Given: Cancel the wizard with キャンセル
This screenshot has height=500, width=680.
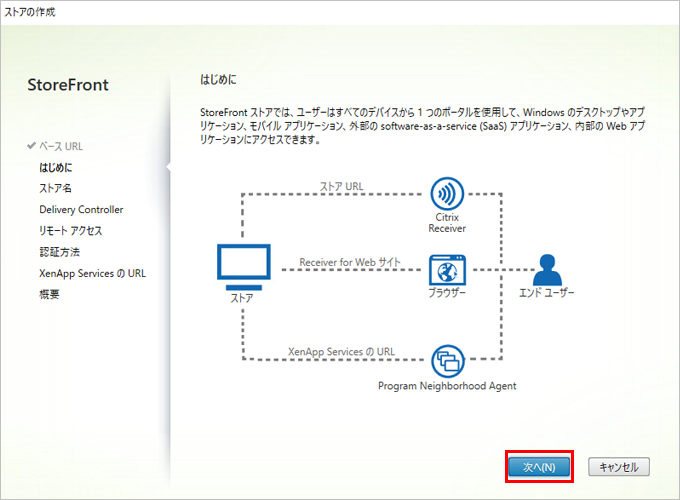Looking at the screenshot, I should 619,466.
